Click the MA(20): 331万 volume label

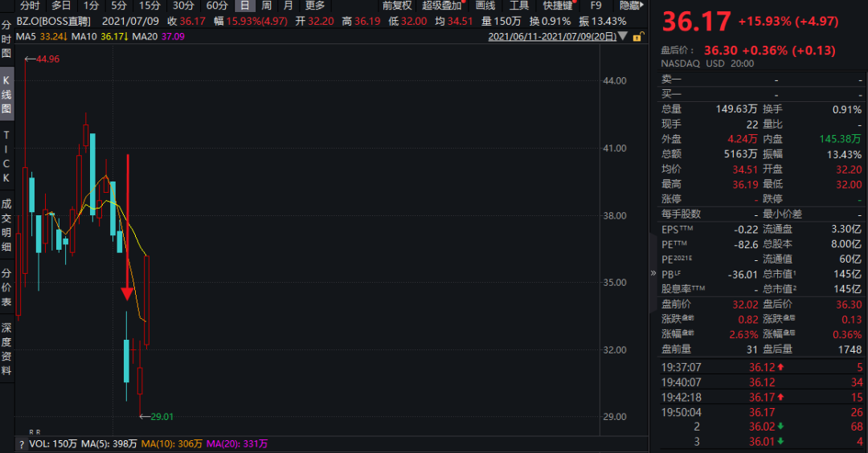[x=237, y=444]
